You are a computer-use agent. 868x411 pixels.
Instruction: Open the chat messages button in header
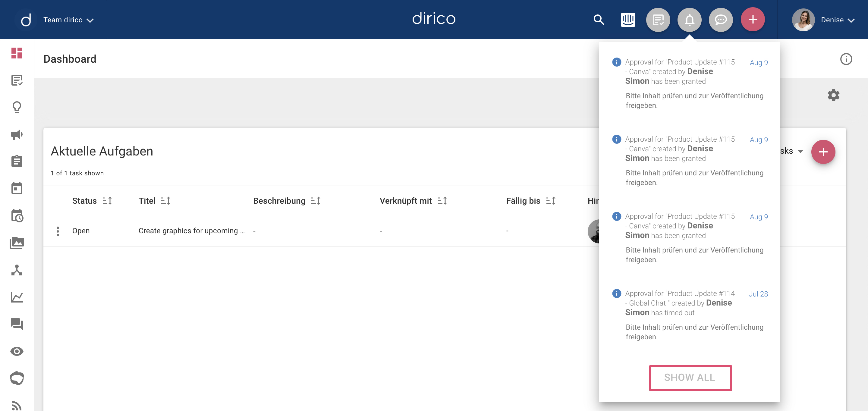(x=721, y=20)
